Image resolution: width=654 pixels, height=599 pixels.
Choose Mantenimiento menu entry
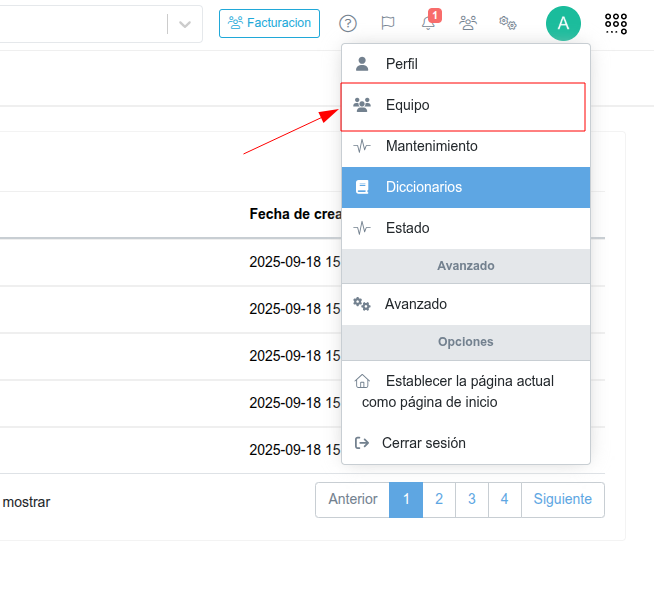point(431,146)
